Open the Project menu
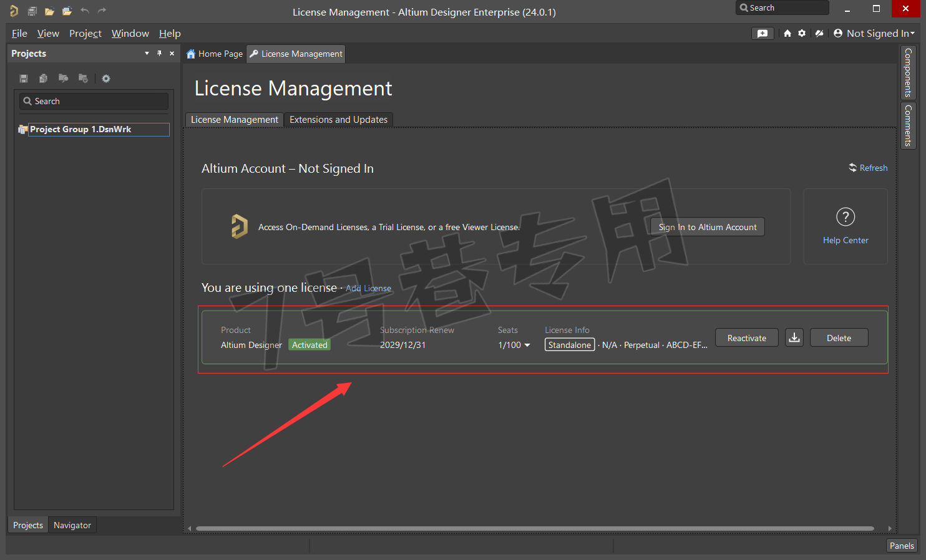Viewport: 926px width, 560px height. (x=85, y=34)
